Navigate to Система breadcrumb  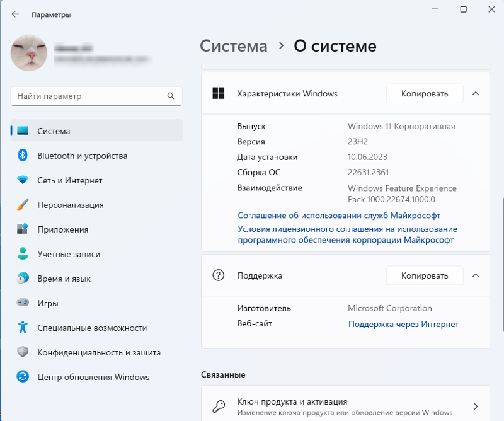[234, 46]
